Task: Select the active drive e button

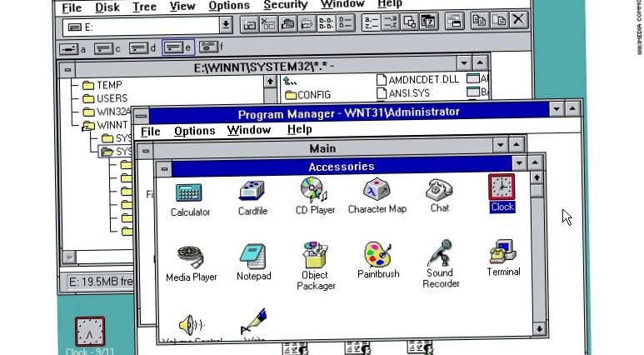Action: tap(177, 47)
